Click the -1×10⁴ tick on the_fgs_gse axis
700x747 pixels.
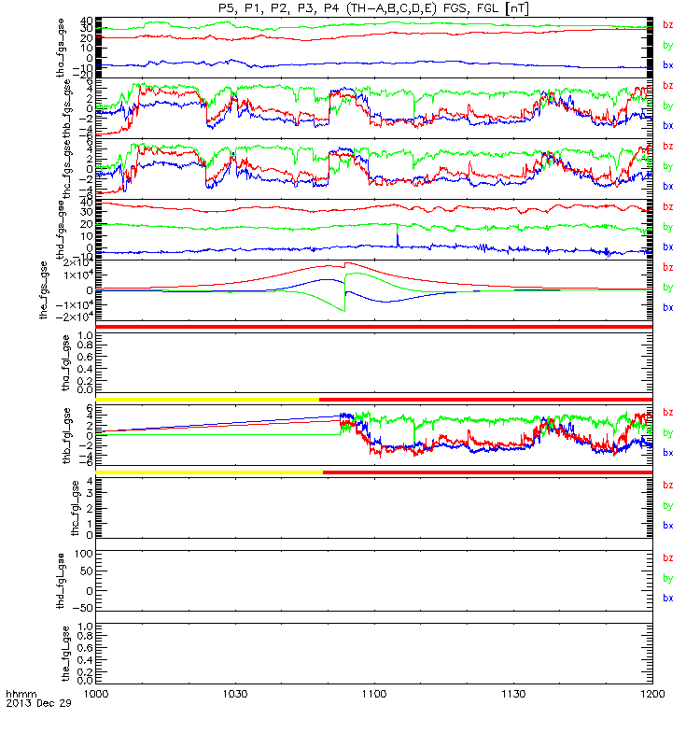point(75,305)
